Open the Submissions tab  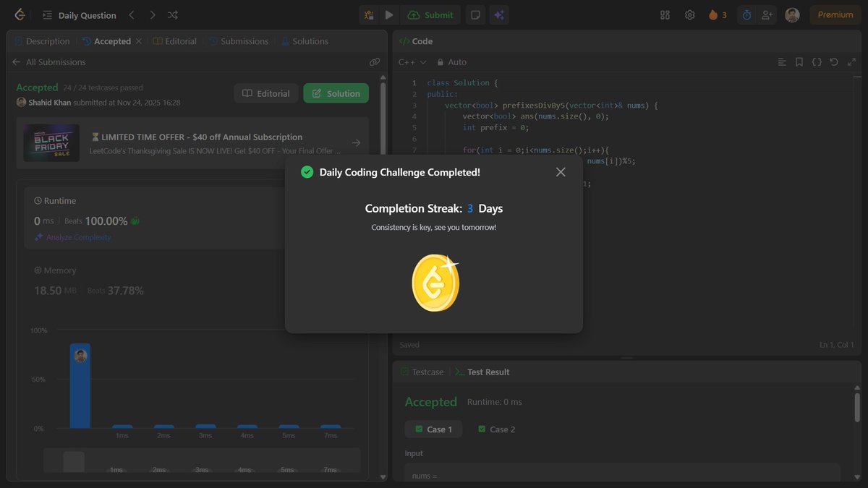coord(239,42)
